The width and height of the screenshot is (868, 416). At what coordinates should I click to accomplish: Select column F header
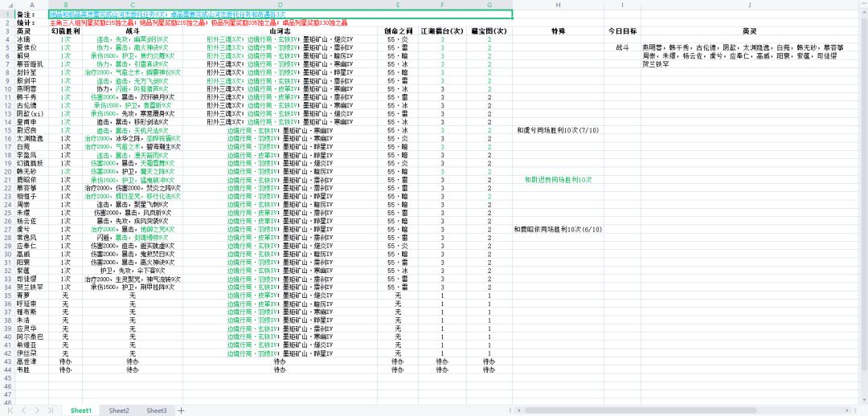[x=442, y=5]
